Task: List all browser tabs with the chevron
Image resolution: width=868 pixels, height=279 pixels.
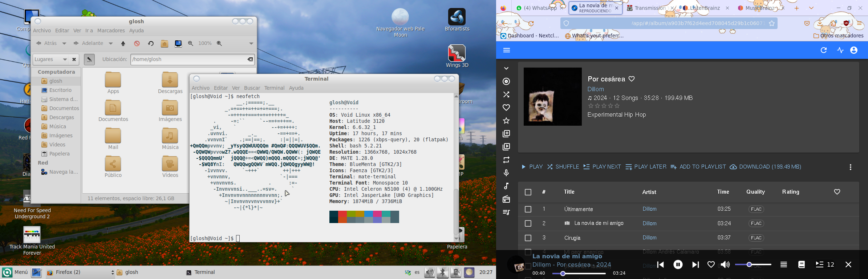Action: (x=811, y=8)
